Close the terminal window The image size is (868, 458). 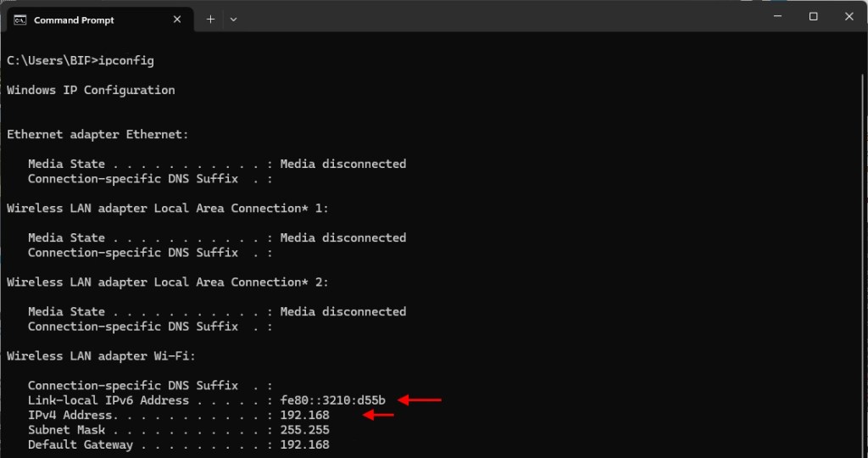point(849,16)
